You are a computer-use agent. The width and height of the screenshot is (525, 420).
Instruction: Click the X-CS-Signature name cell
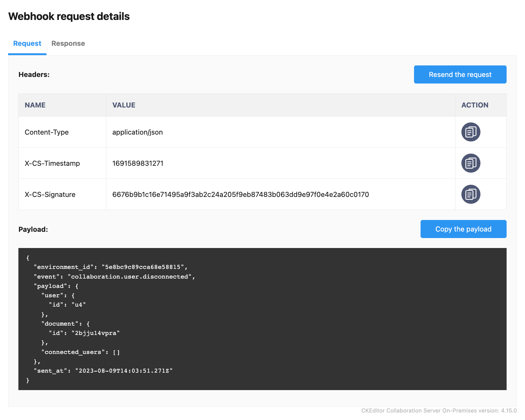[62, 194]
